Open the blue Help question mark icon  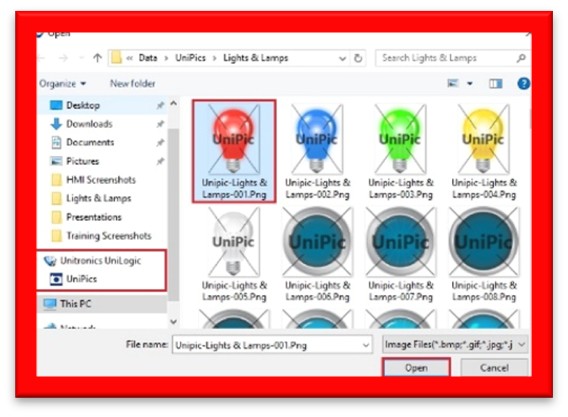(523, 84)
